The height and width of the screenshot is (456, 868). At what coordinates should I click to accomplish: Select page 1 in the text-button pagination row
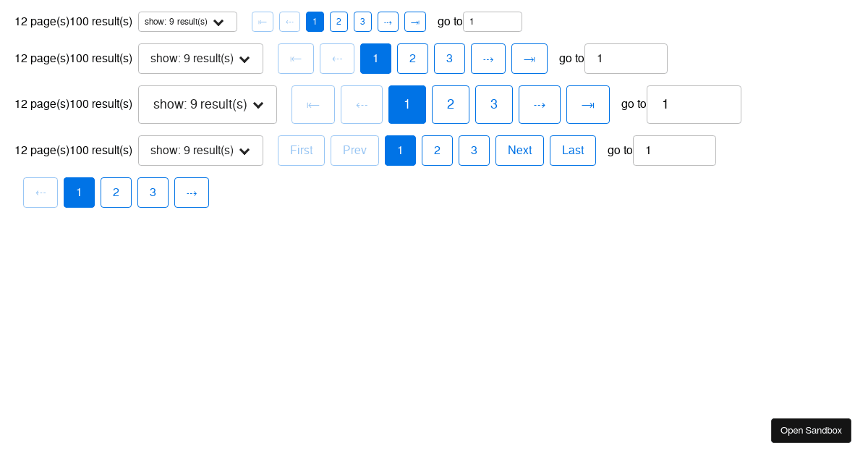[400, 151]
